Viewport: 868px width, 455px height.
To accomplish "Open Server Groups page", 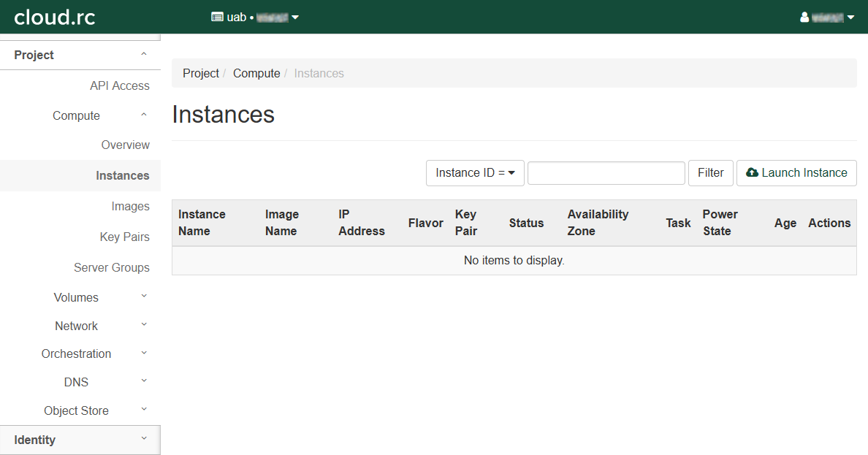I will coord(111,267).
